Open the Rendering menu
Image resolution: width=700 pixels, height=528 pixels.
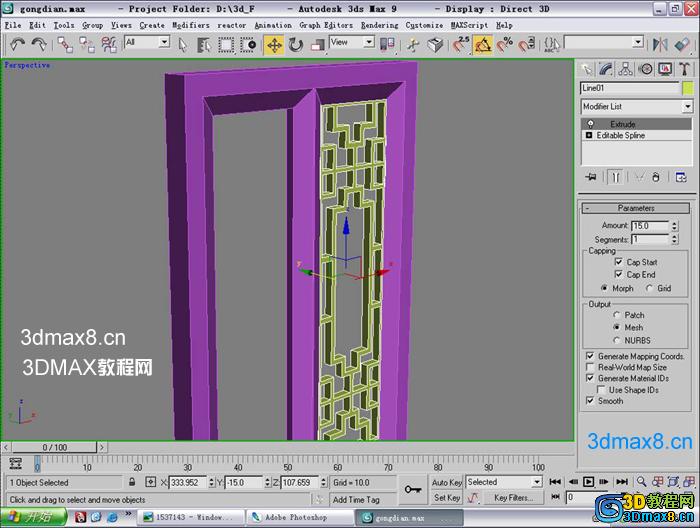pos(379,25)
